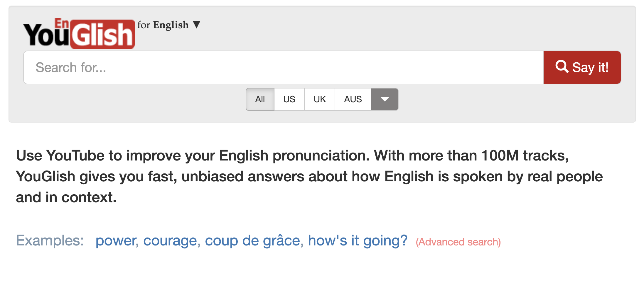The height and width of the screenshot is (281, 644).
Task: Try the "power" example link
Action: 116,241
